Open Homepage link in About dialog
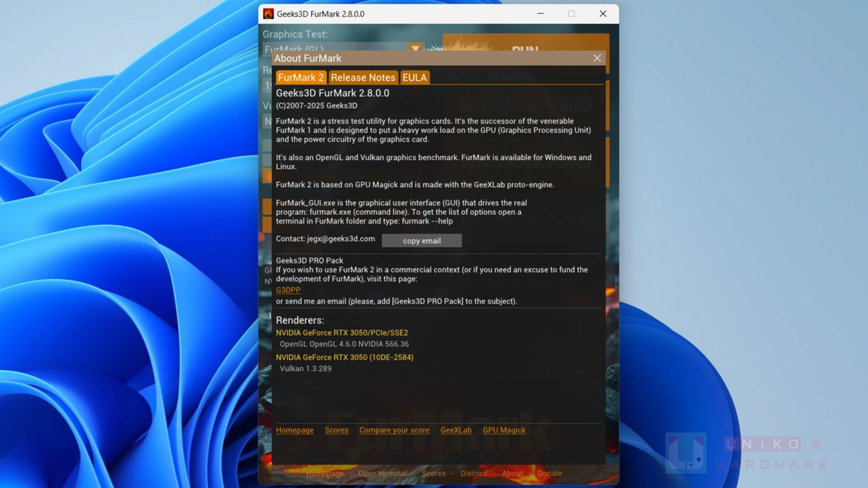 294,430
